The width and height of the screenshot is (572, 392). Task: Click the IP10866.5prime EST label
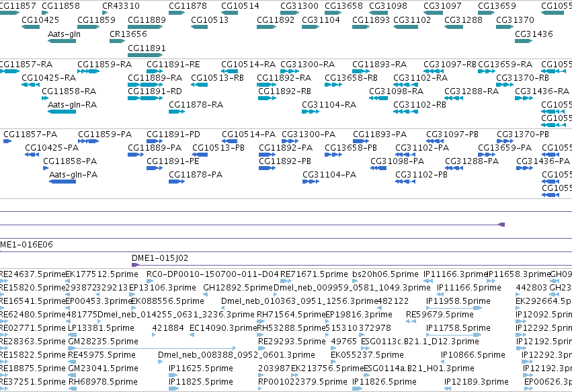[x=473, y=355]
